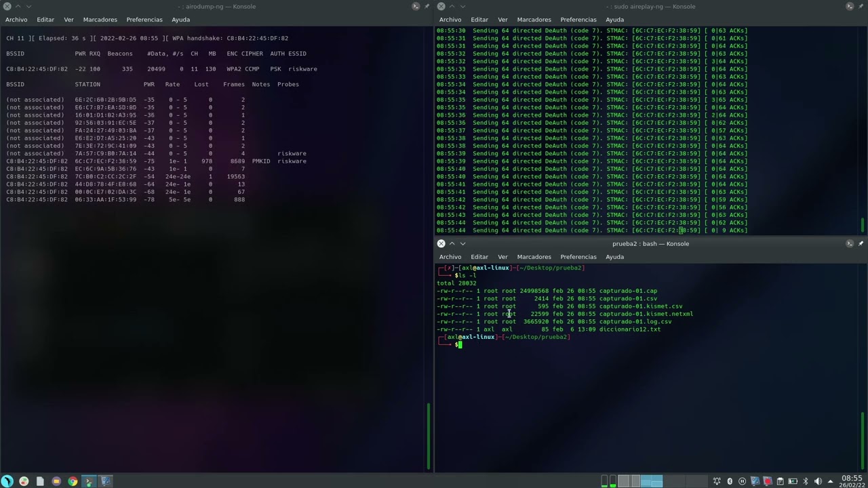Open the Bluetooth tray icon left of the volume
The height and width of the screenshot is (488, 868).
[x=805, y=481]
